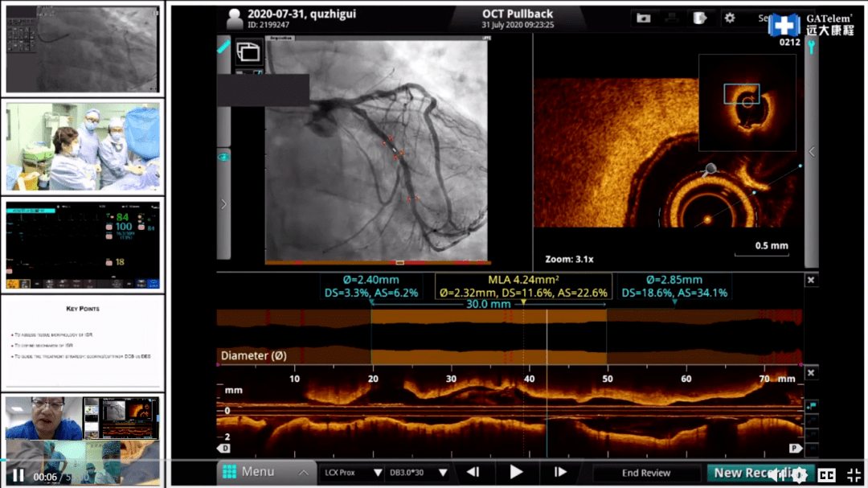This screenshot has width=868, height=488.
Task: Pause the video stream
Action: 18,476
